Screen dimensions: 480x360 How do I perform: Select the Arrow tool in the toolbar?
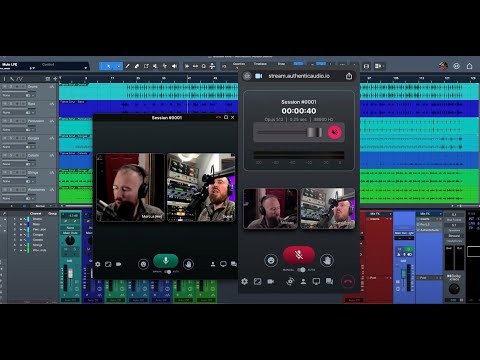pos(108,66)
